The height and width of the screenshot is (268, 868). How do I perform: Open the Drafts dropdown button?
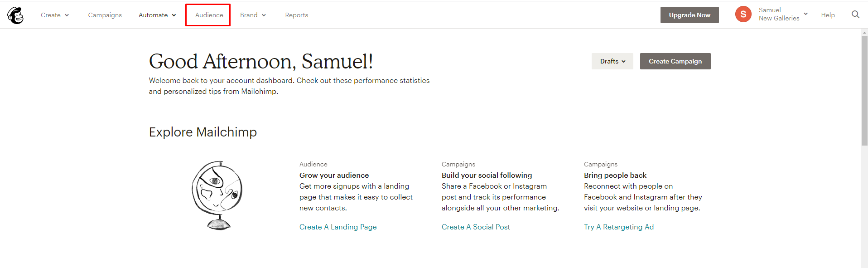pos(612,61)
